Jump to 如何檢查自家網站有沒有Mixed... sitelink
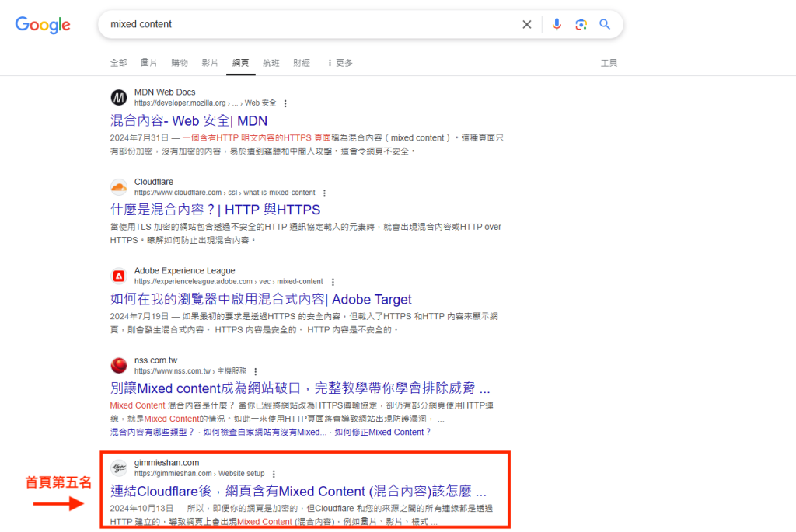 [x=264, y=432]
